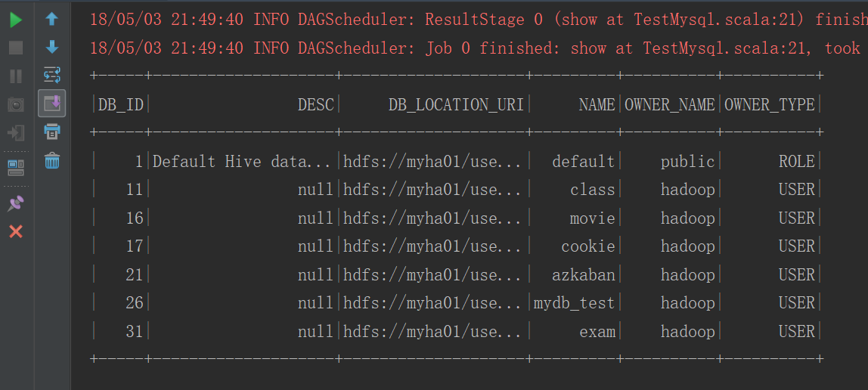This screenshot has width=868, height=390.
Task: Click the camera Dump Threads icon
Action: pos(16,104)
